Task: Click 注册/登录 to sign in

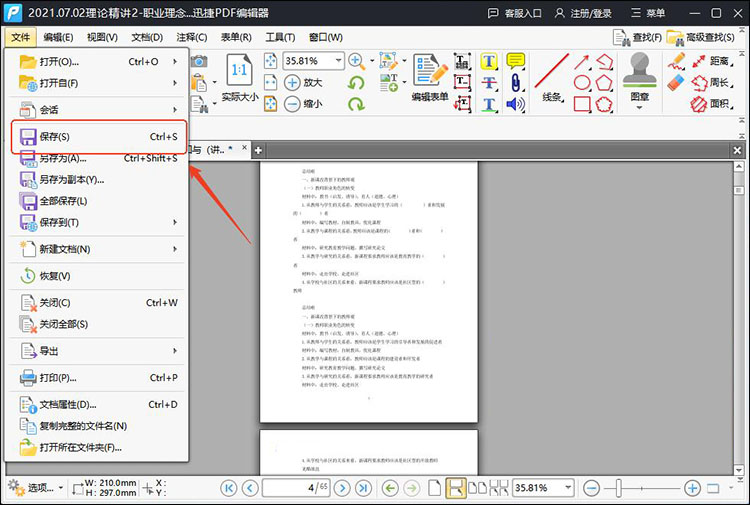Action: point(583,13)
